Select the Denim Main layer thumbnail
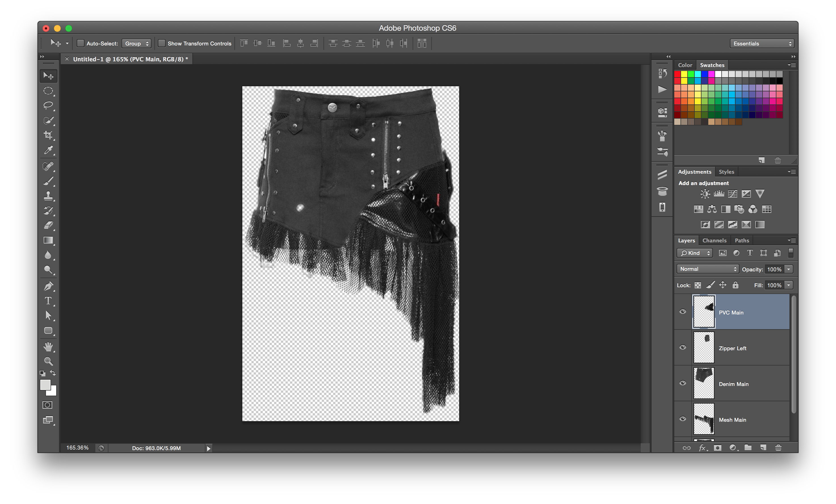The image size is (836, 504). [x=704, y=383]
